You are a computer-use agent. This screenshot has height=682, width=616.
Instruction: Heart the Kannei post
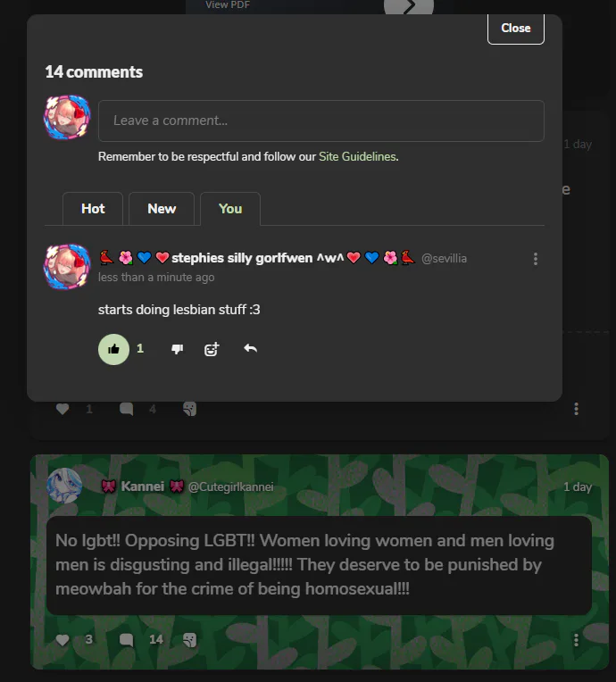[62, 640]
